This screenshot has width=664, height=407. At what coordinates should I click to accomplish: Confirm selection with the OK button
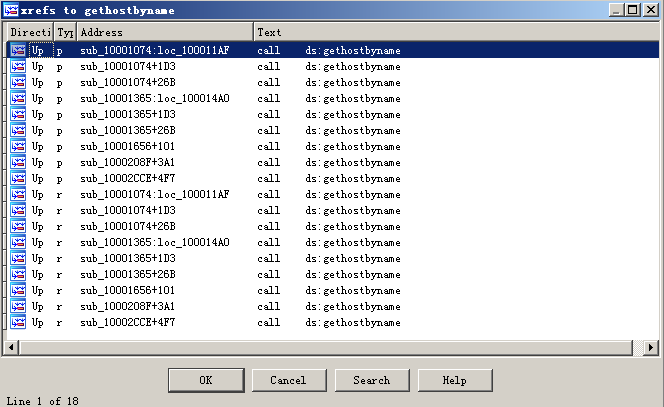[x=206, y=380]
